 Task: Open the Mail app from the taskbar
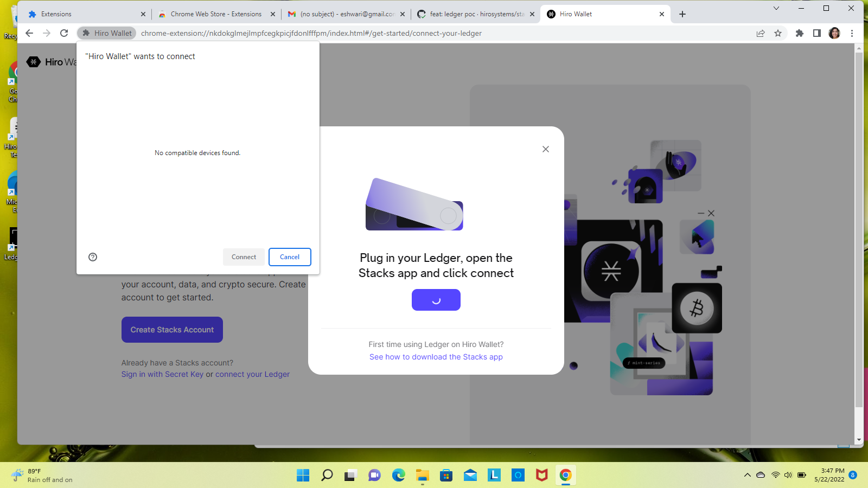[470, 475]
